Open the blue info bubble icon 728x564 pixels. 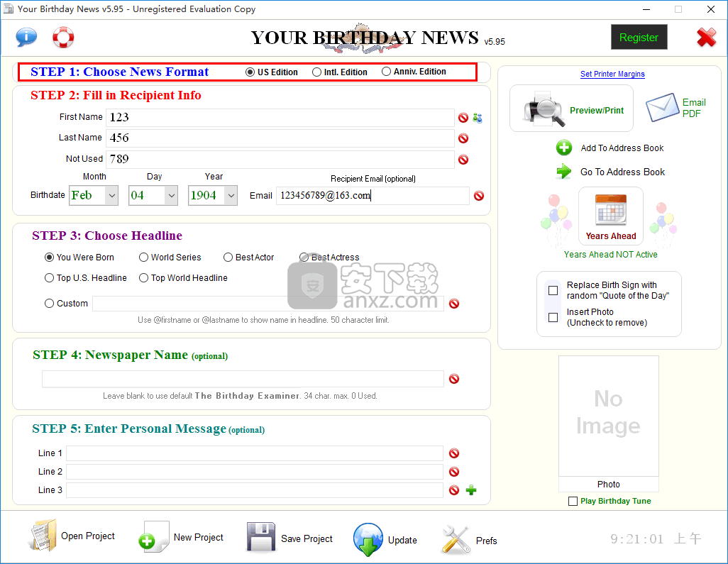point(26,37)
